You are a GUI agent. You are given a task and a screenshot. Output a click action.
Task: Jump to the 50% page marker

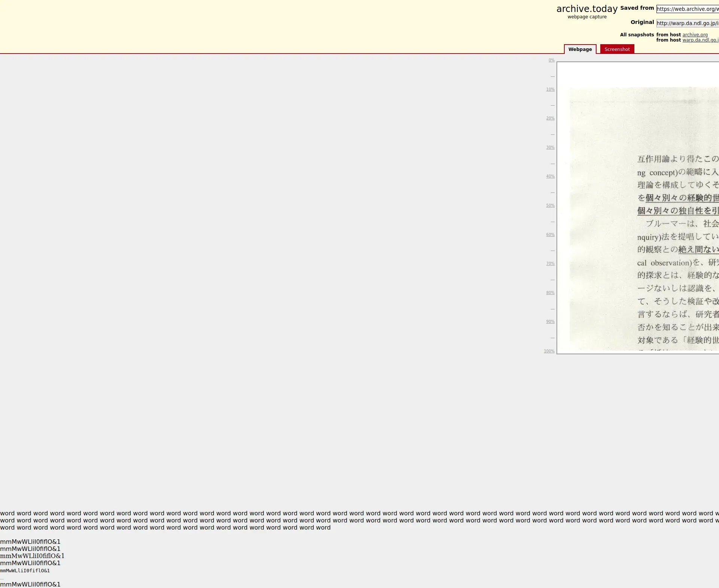[x=550, y=206]
